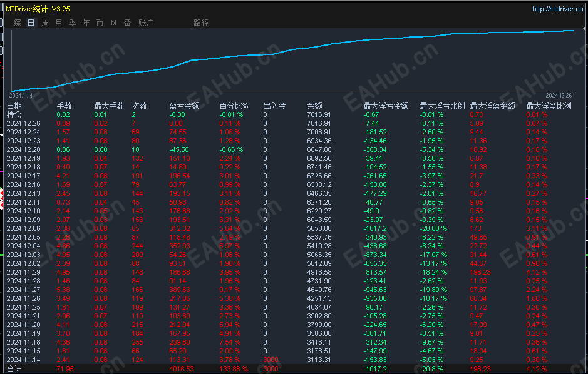588x374 pixels.
Task: Select the 持仓 open positions row label
Action: 14,114
